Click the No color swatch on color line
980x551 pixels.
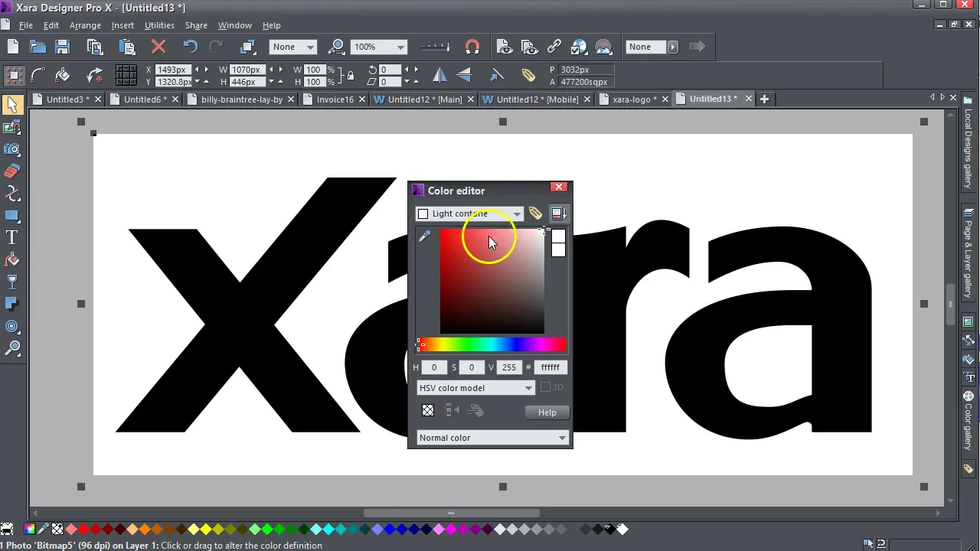pos(57,529)
